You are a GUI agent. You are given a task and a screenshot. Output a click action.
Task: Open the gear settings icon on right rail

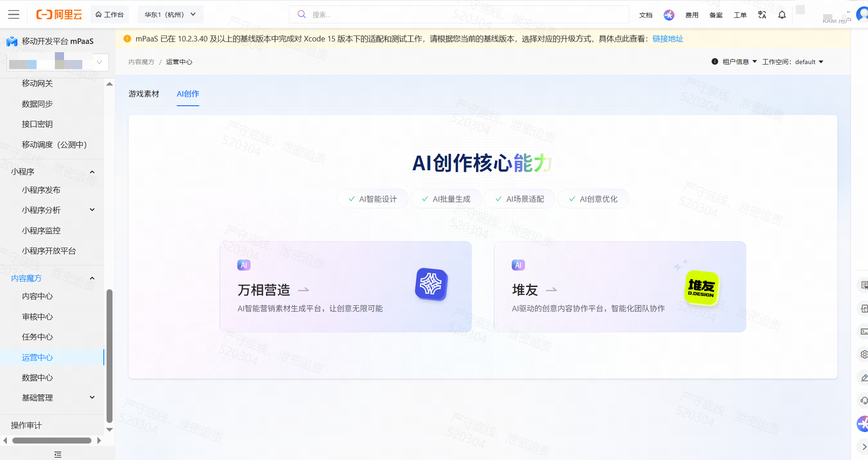864,354
